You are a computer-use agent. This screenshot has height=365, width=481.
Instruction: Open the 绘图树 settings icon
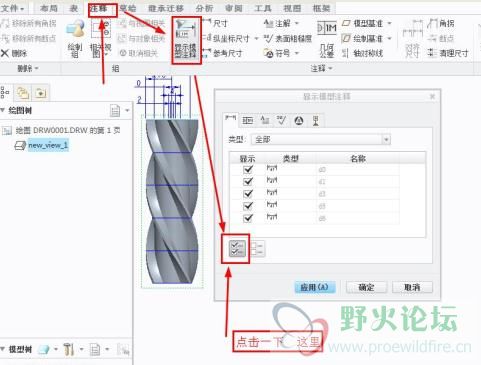click(115, 110)
